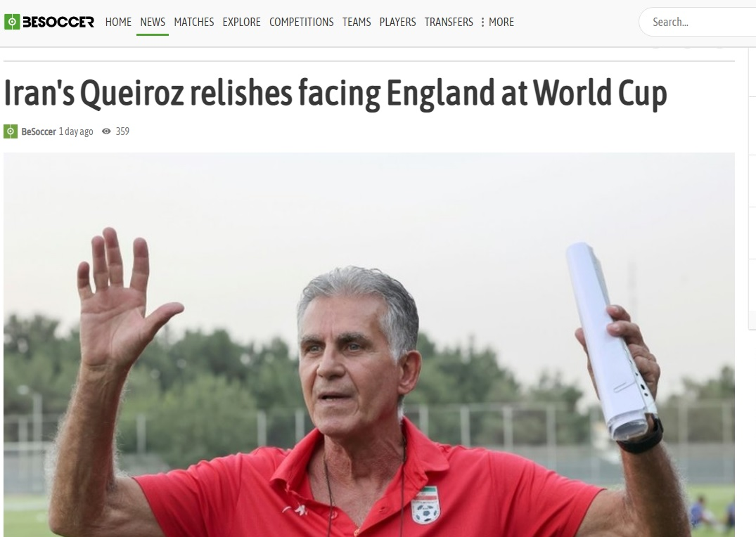Click the BESOCCER wordmark in header
The image size is (756, 537).
click(58, 22)
